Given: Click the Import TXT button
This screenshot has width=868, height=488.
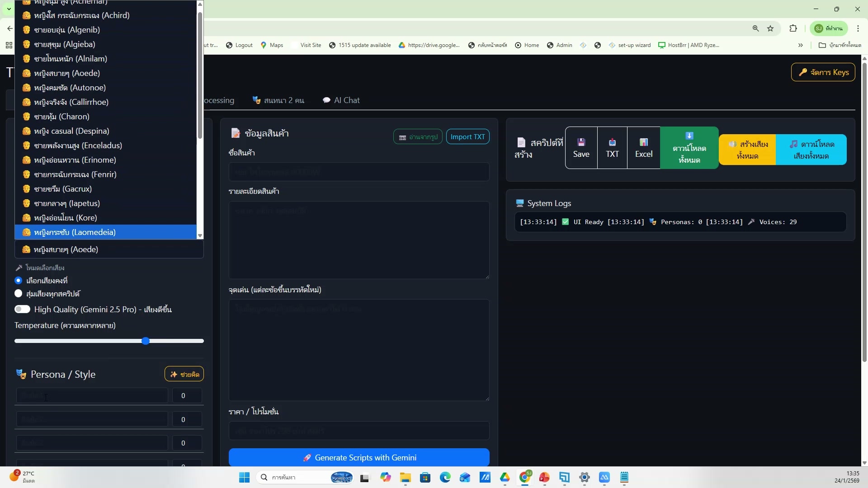Looking at the screenshot, I should click(467, 137).
